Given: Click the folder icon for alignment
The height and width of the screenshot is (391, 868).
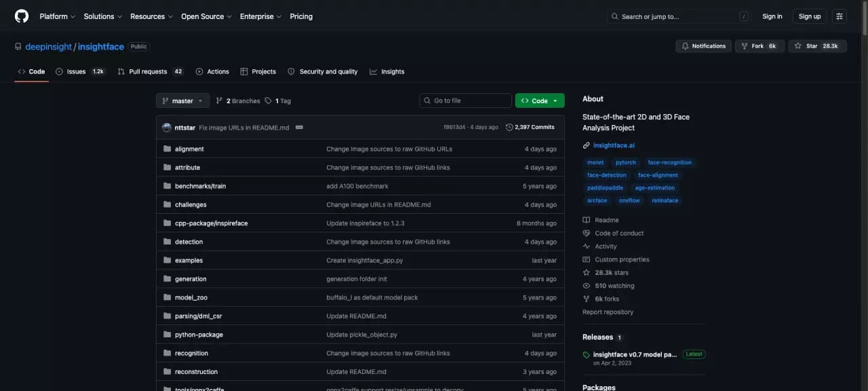Looking at the screenshot, I should click(x=167, y=149).
